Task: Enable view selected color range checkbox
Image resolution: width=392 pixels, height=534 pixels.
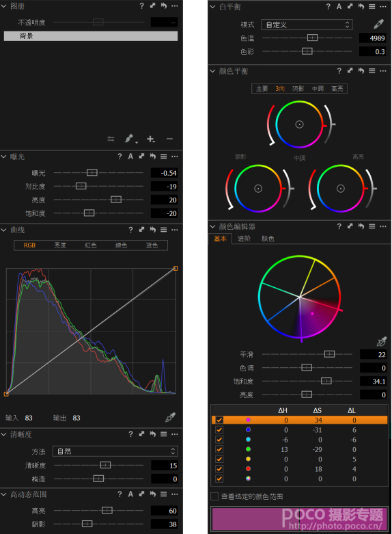Action: (214, 496)
